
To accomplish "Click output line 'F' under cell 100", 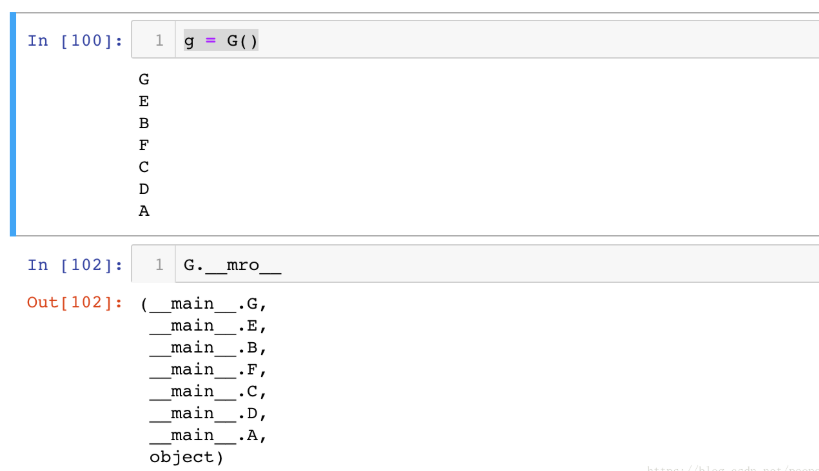I will (x=144, y=145).
